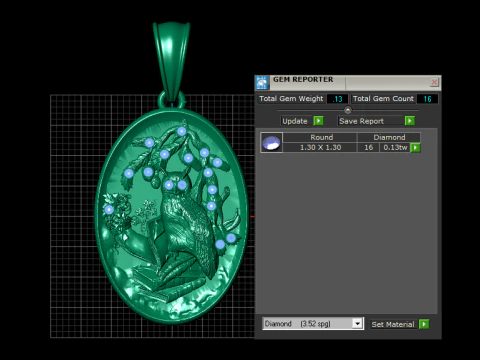Click the Total Gem Weight value .13
Screen dimensions: 480x360
(x=337, y=99)
